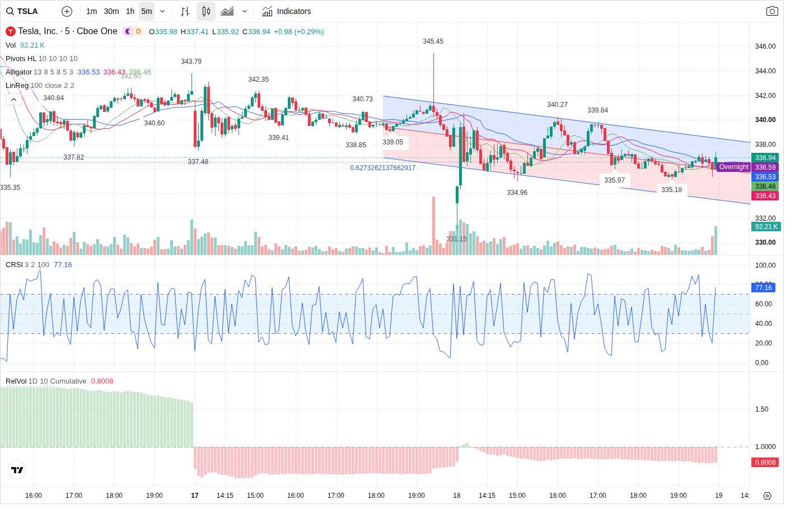Click the 0.8008 RelVol axis label

pyautogui.click(x=765, y=463)
